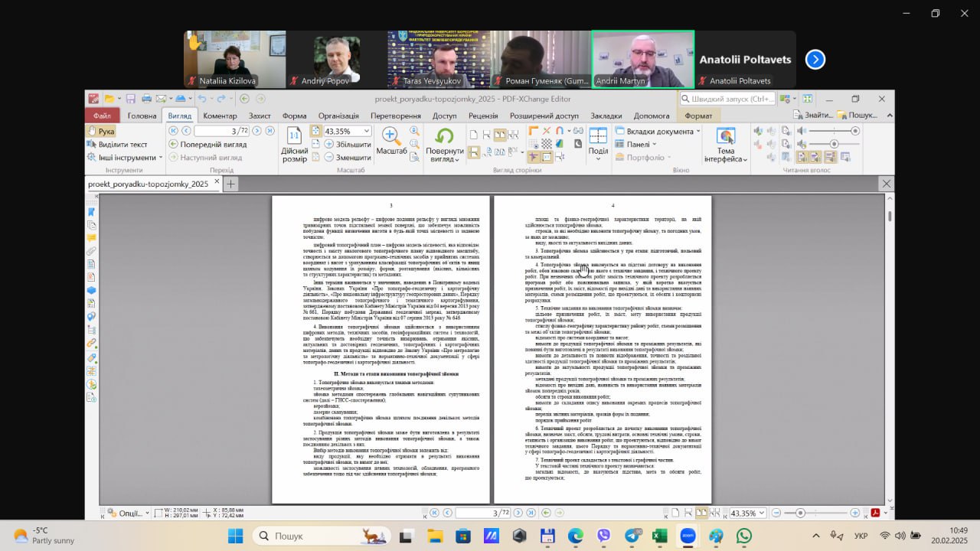Screen dimensions: 980x551
Task: Click the ribbon page number input field
Action: pyautogui.click(x=220, y=131)
